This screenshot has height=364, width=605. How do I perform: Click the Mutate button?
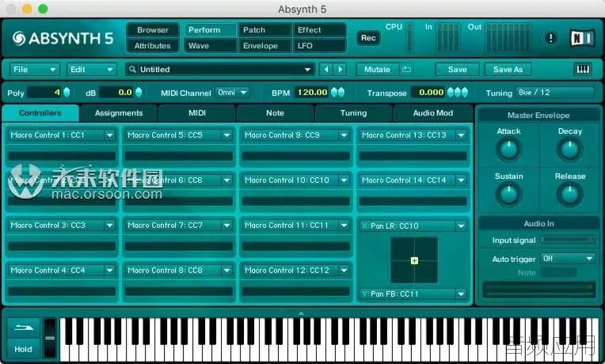click(378, 70)
